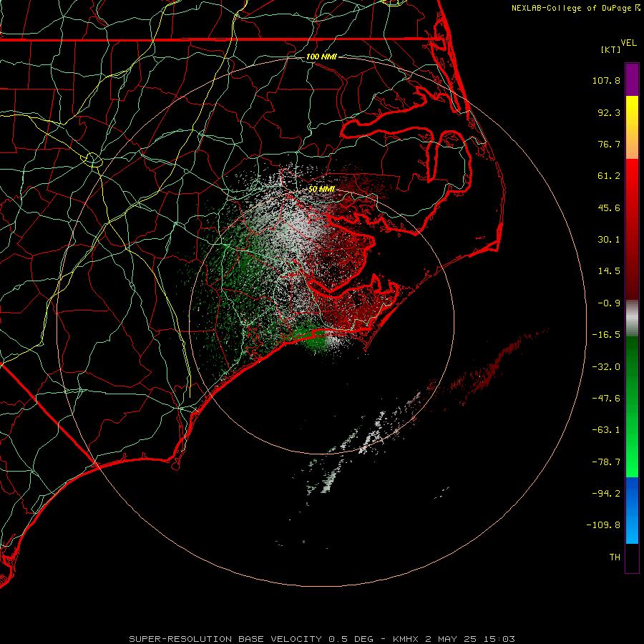Select the -16.5 legend value

(606, 335)
